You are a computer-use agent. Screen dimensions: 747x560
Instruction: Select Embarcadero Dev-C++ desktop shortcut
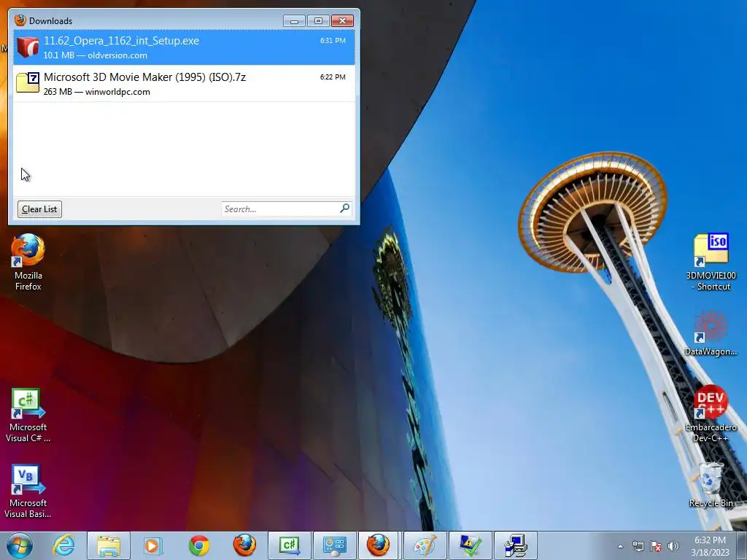(711, 414)
